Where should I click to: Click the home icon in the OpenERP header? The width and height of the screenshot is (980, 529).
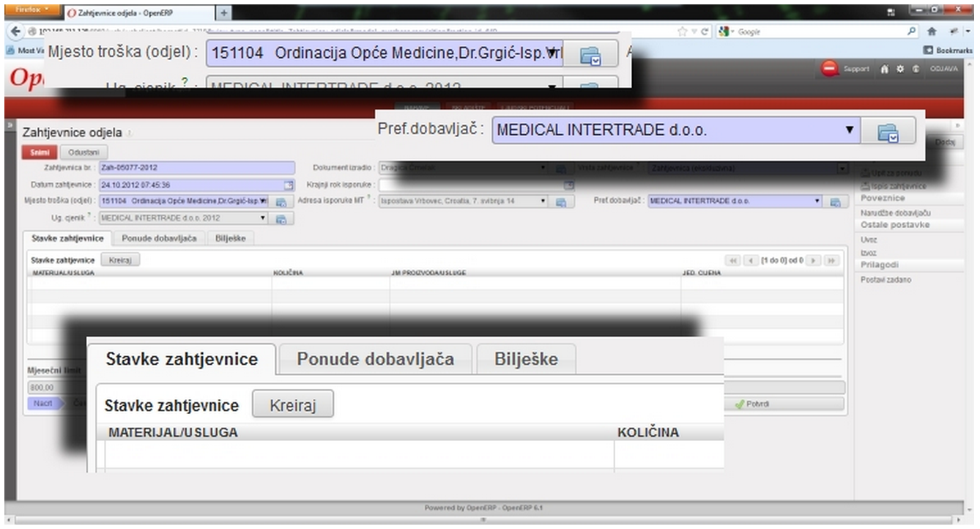coord(886,69)
